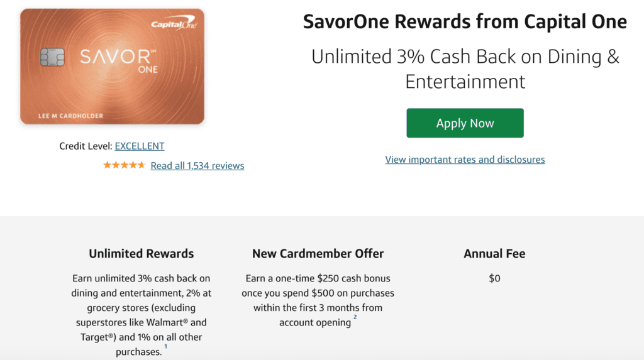
Task: Click the LEE M CARDHOLDER name on card
Action: [70, 116]
